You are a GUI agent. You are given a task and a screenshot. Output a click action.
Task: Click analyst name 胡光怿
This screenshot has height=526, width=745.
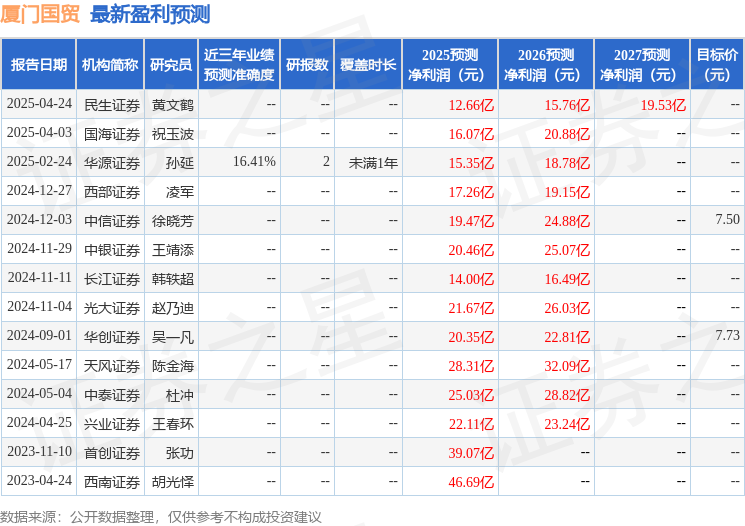[x=173, y=482]
